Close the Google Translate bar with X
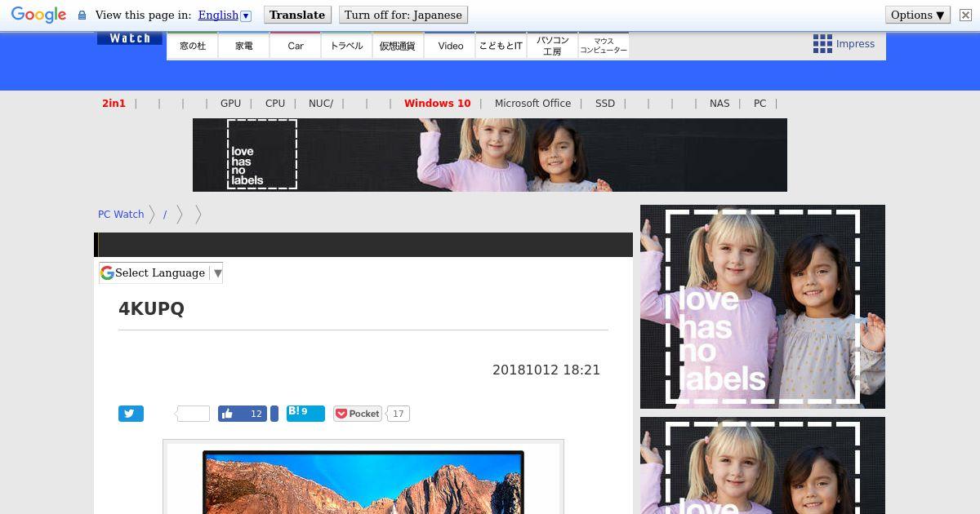 (965, 15)
